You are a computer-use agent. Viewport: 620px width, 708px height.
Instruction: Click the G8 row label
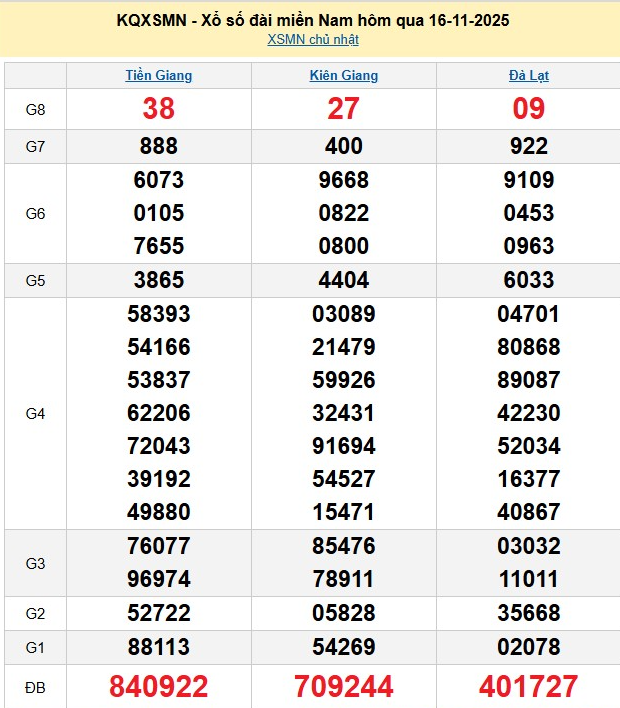click(36, 109)
